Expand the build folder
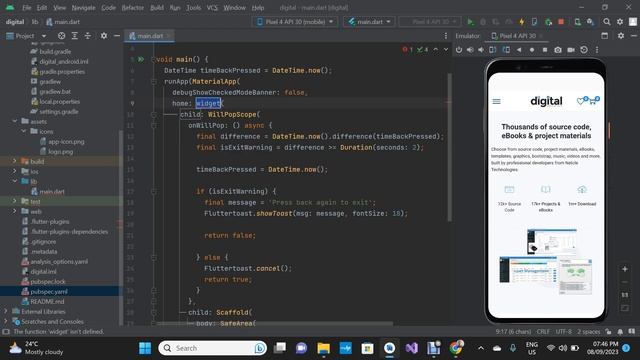 (x=15, y=161)
